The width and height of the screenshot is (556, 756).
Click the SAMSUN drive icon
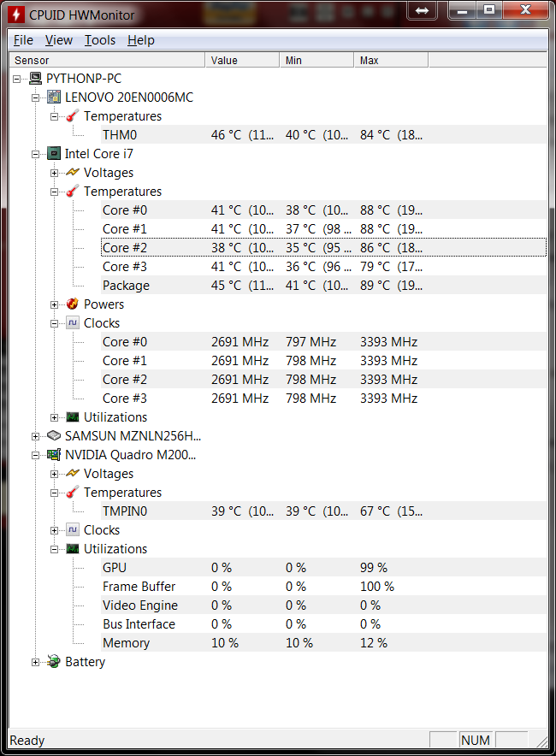pyautogui.click(x=54, y=436)
